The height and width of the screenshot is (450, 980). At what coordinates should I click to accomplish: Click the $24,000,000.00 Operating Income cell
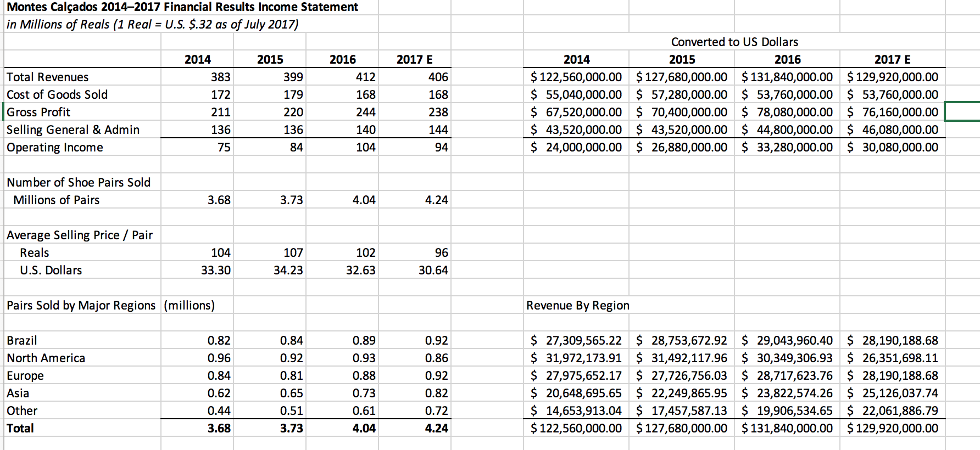576,148
